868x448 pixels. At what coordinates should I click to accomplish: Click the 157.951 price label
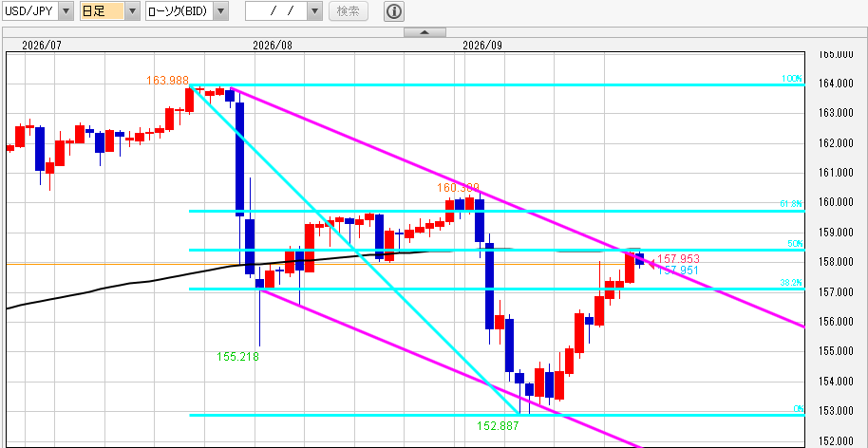677,270
